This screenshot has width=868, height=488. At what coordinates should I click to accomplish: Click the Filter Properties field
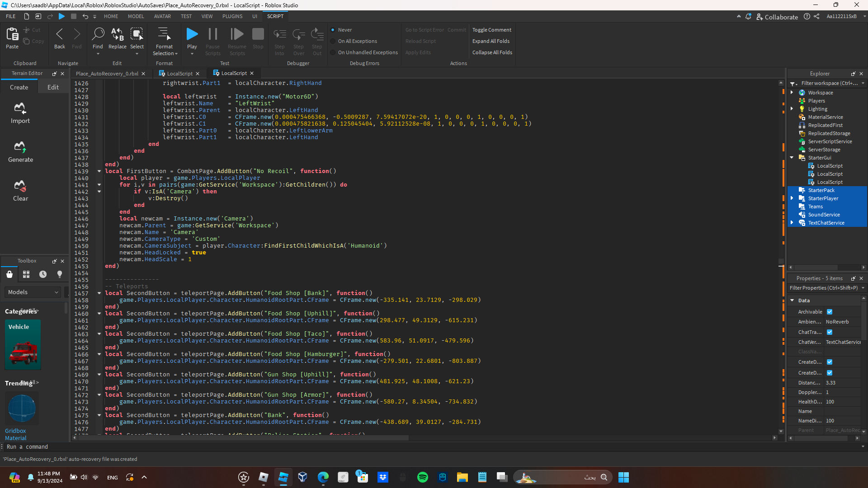(824, 288)
